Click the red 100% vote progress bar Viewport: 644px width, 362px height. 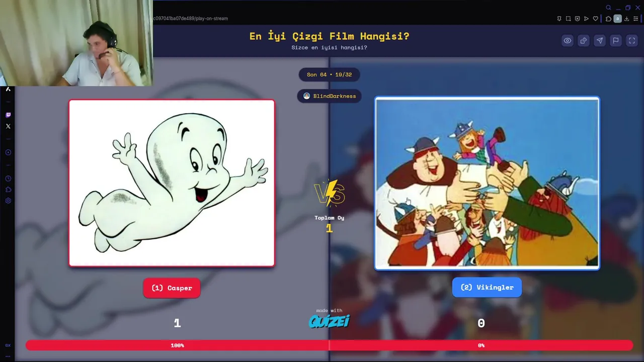(177, 345)
